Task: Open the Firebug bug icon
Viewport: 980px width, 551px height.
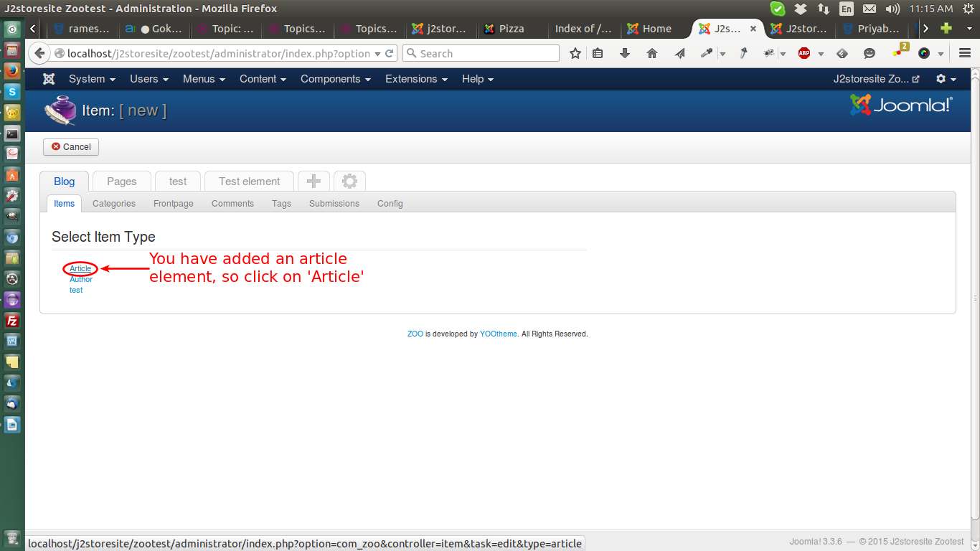Action: point(770,53)
